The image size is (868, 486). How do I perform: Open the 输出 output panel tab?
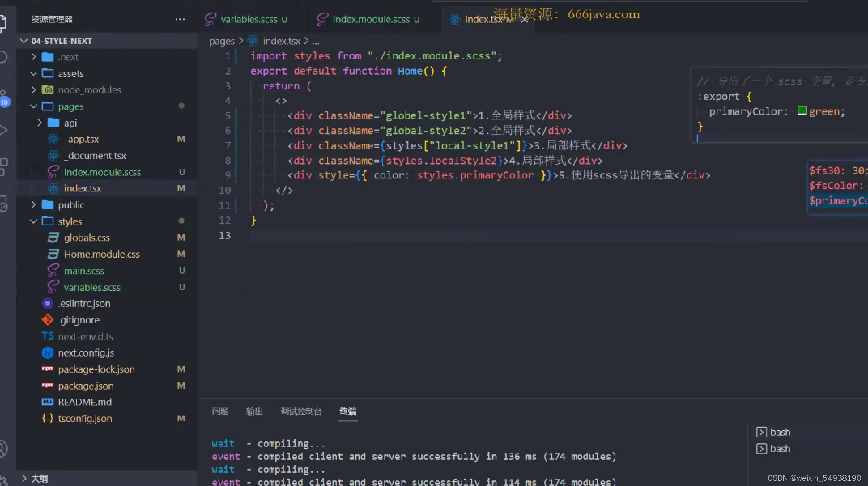[x=255, y=412]
